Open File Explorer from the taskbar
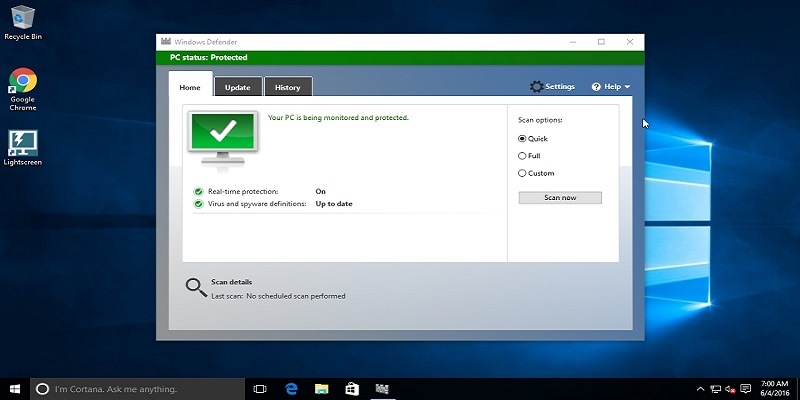800x400 pixels. coord(321,388)
